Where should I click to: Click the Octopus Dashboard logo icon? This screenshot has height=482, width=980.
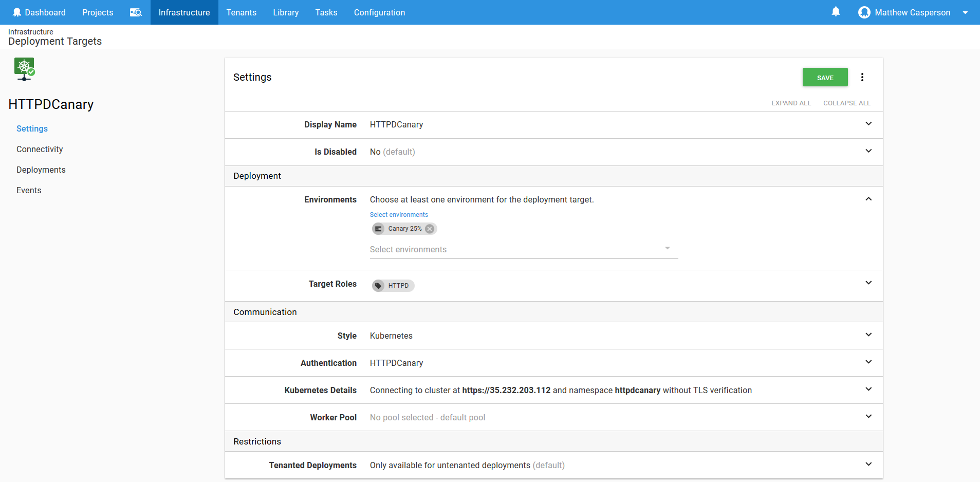[x=17, y=12]
